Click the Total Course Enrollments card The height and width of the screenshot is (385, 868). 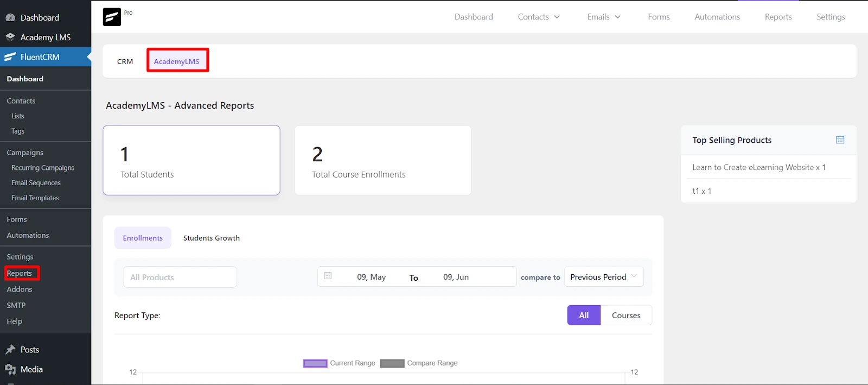click(x=383, y=160)
